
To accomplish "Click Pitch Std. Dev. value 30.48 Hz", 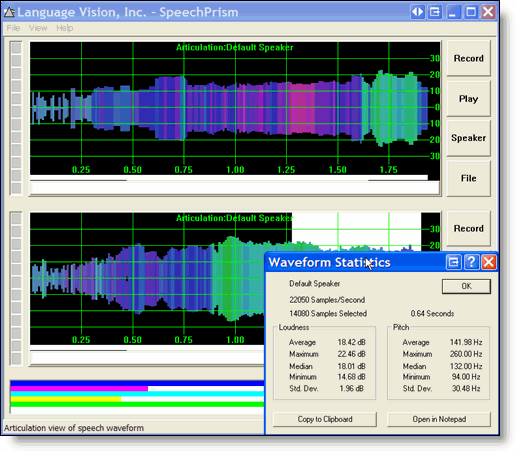I will click(466, 389).
